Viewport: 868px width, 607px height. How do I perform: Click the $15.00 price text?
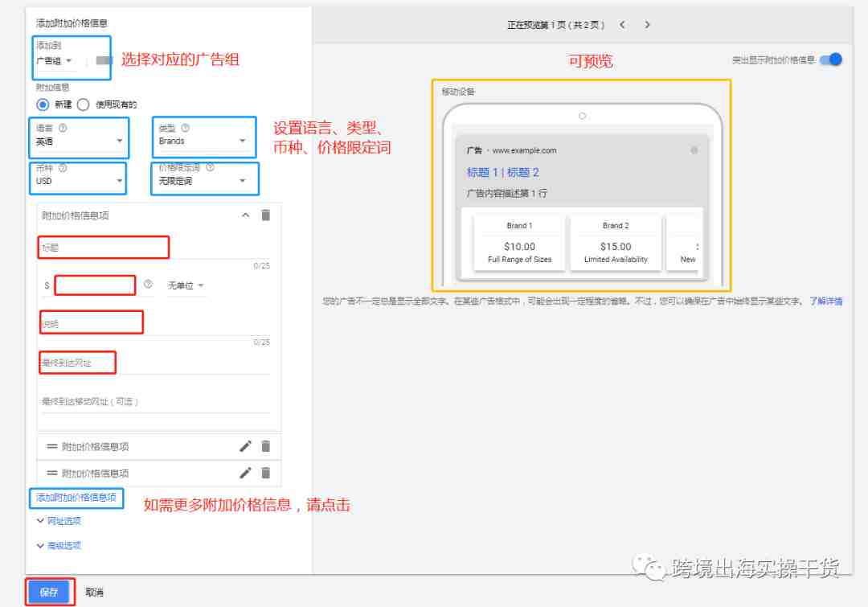[x=616, y=247]
